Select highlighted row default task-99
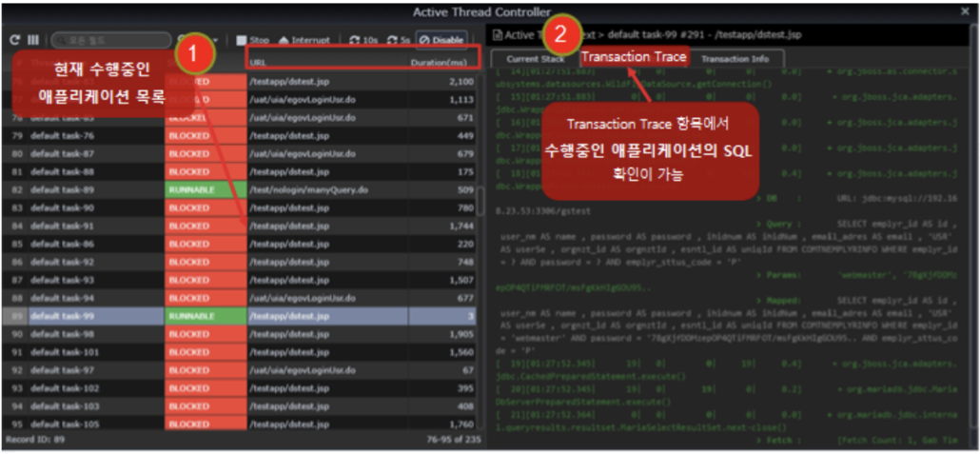Viewport: 980px width, 454px height. [241, 316]
